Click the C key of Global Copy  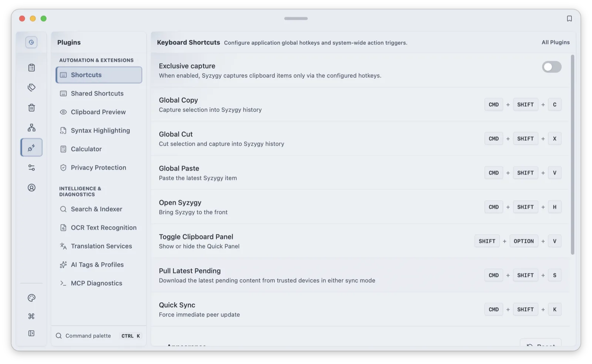pos(554,105)
